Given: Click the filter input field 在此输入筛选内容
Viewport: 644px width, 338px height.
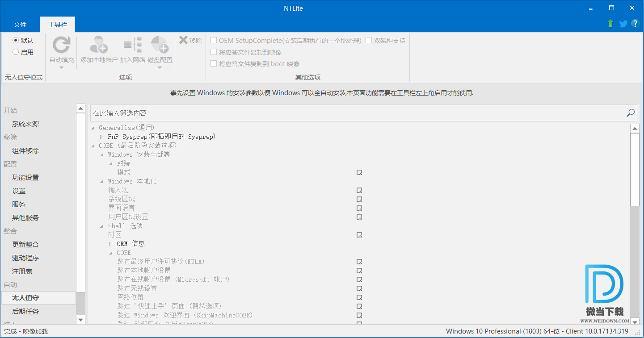Looking at the screenshot, I should (358, 113).
